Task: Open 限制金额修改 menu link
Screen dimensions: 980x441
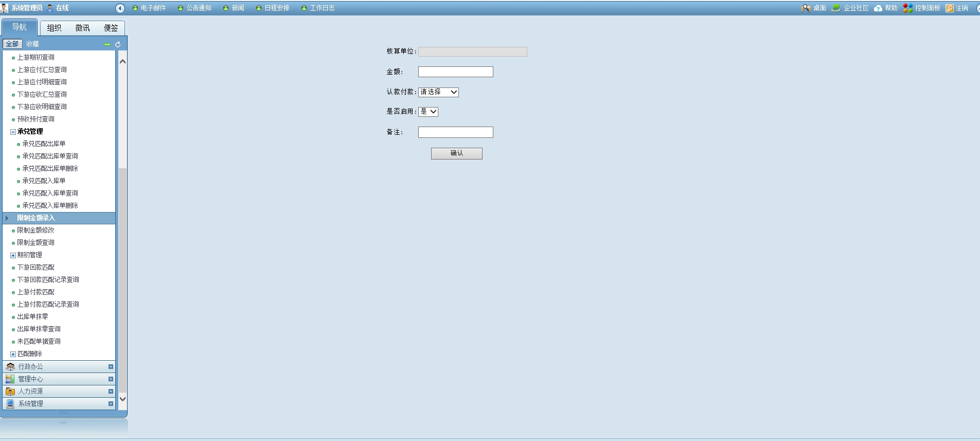Action: click(35, 231)
